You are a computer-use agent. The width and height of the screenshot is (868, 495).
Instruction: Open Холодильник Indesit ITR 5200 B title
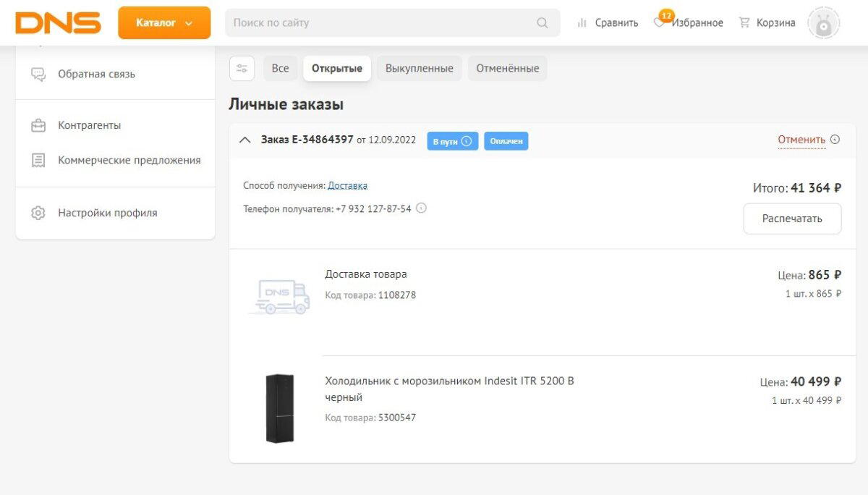(449, 389)
